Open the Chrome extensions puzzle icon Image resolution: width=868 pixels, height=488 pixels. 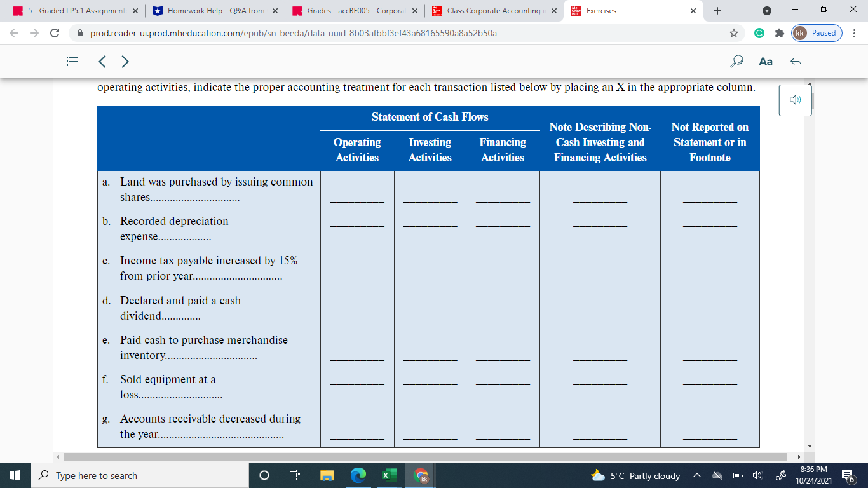tap(779, 33)
